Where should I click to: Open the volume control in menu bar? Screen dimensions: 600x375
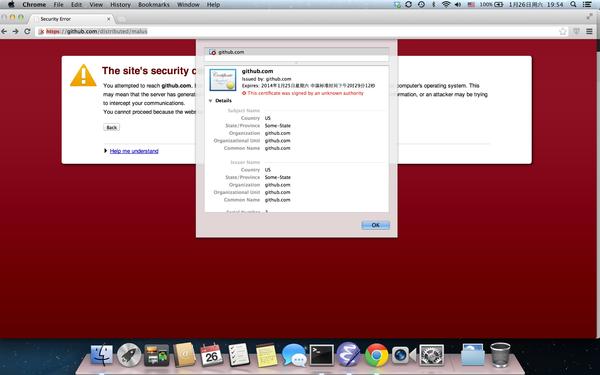tap(458, 5)
